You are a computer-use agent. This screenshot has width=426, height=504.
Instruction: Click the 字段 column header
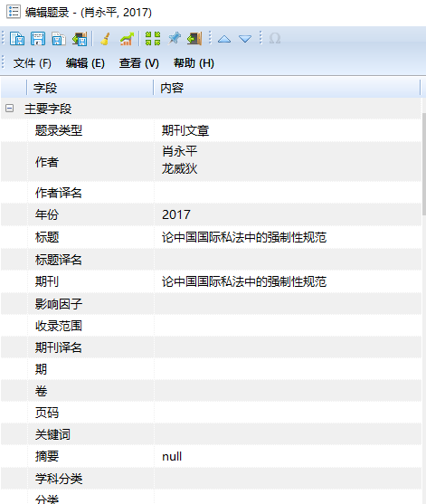coord(90,88)
